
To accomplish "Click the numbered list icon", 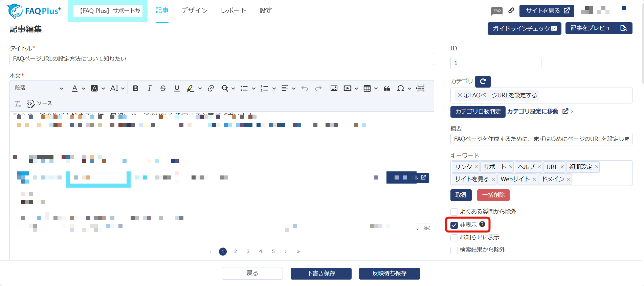I will pos(264,88).
